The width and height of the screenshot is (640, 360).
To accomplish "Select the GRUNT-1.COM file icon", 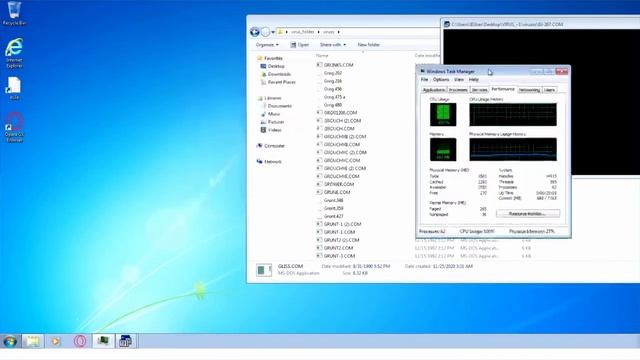I will click(320, 232).
